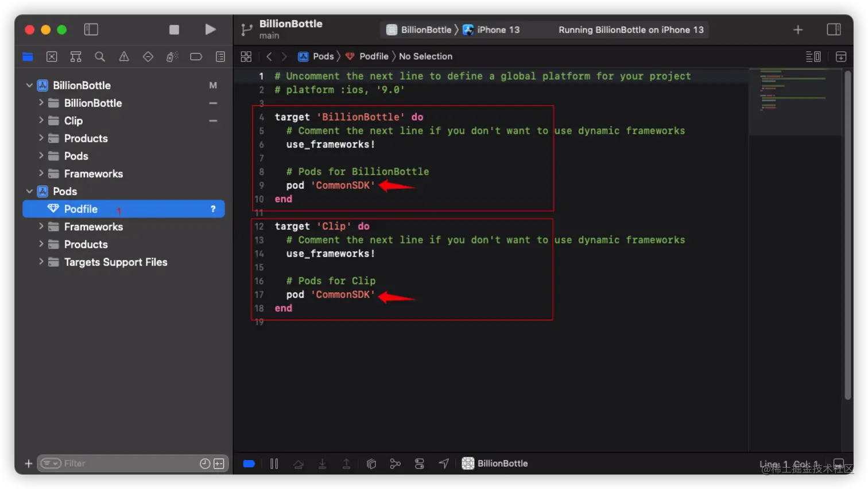Screen dimensions: 868x489
Task: Expand Frameworks folder under BillionBottle project
Action: click(x=41, y=173)
